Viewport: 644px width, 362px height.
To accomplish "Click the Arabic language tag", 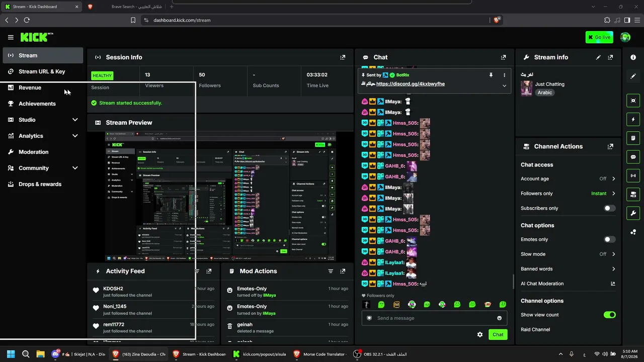I will (545, 93).
